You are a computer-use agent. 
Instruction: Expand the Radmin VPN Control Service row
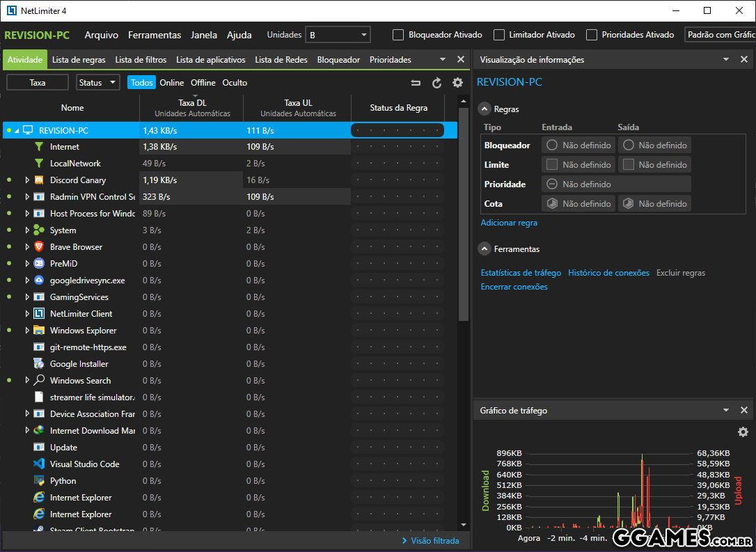(27, 197)
